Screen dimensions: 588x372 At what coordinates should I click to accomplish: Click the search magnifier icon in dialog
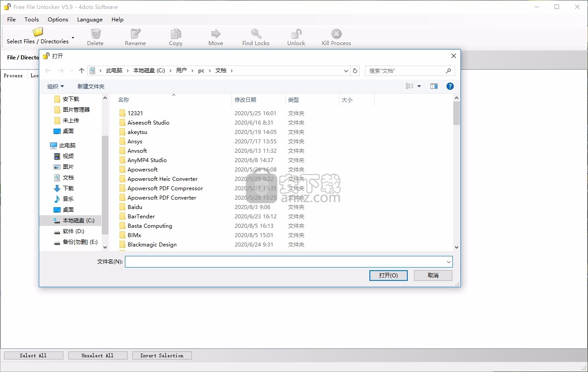point(449,71)
